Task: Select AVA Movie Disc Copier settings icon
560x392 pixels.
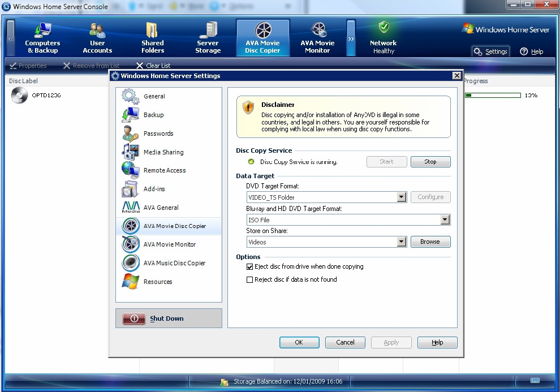Action: click(131, 226)
